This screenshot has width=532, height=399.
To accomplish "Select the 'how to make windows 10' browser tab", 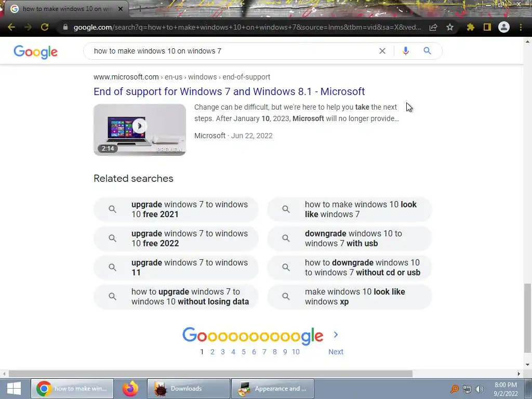I will (66, 9).
